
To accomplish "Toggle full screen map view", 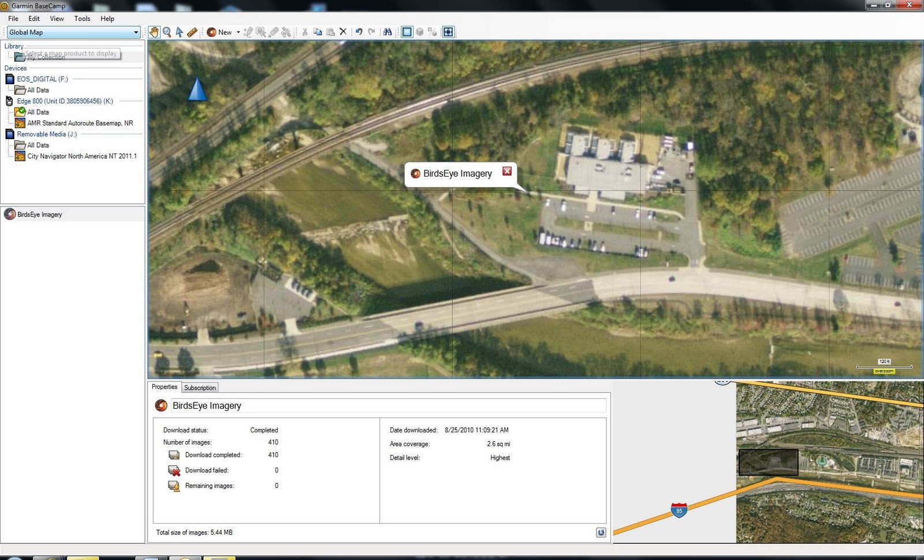I will pyautogui.click(x=448, y=32).
